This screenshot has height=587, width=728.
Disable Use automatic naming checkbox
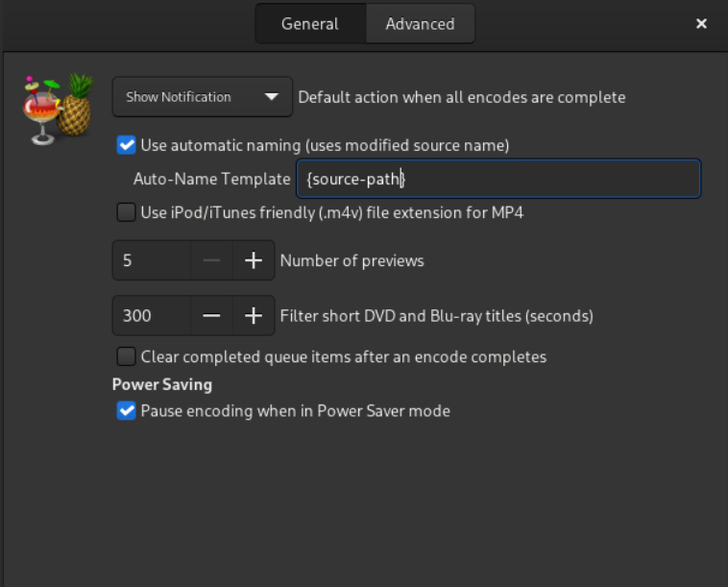point(126,145)
